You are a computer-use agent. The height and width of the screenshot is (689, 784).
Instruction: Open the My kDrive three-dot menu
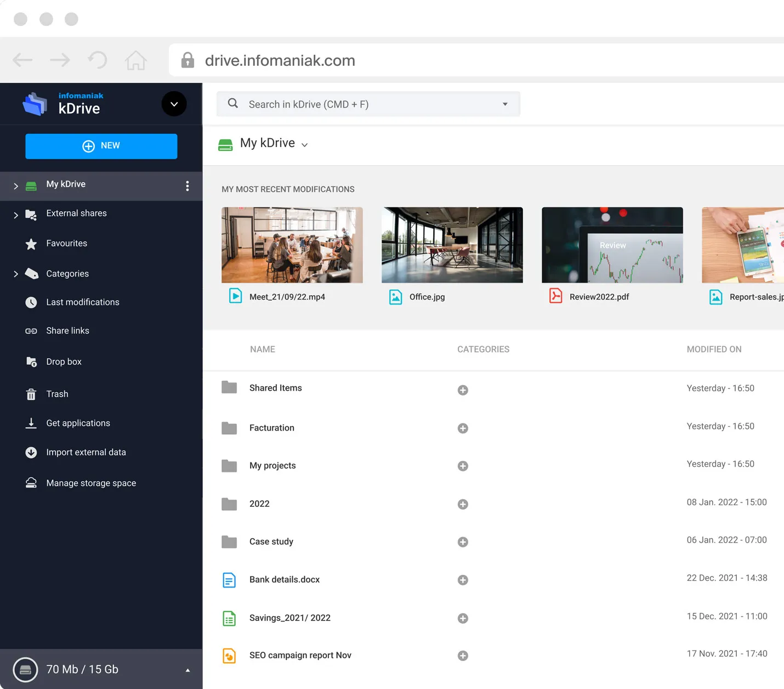188,186
